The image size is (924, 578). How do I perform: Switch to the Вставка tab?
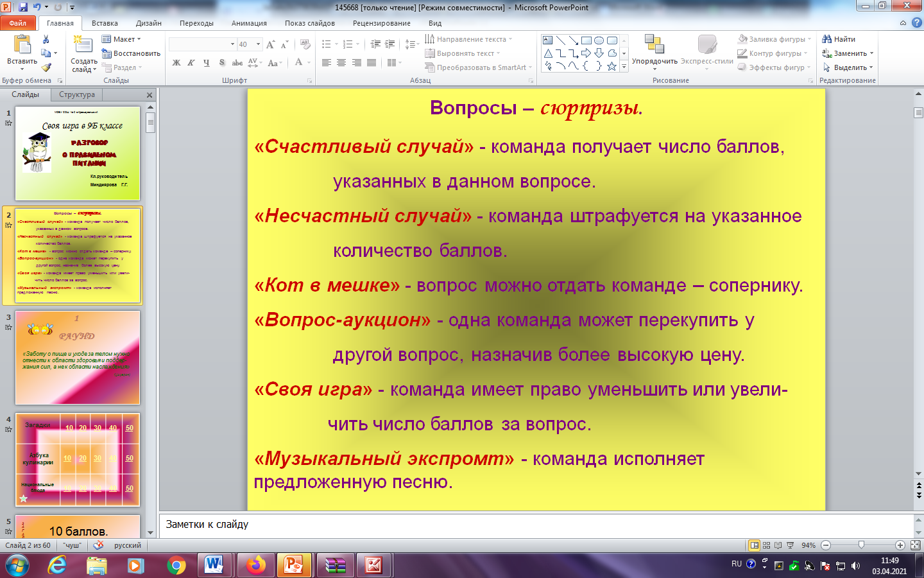105,23
